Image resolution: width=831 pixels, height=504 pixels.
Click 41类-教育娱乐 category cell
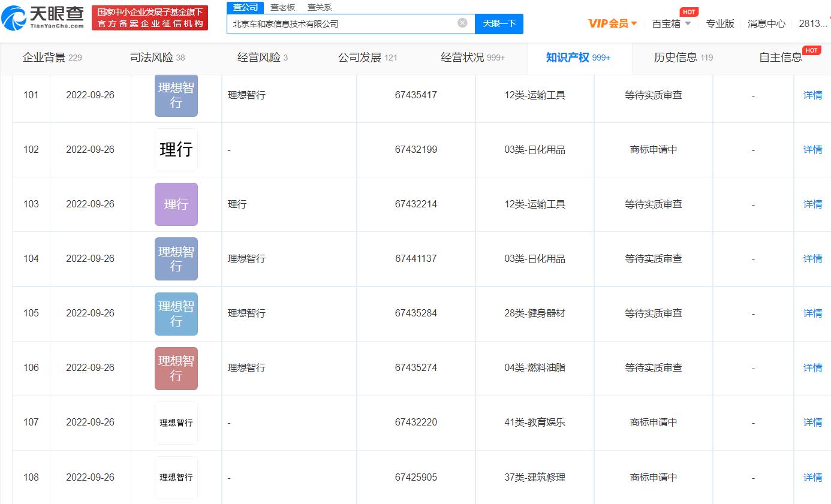pyautogui.click(x=535, y=422)
